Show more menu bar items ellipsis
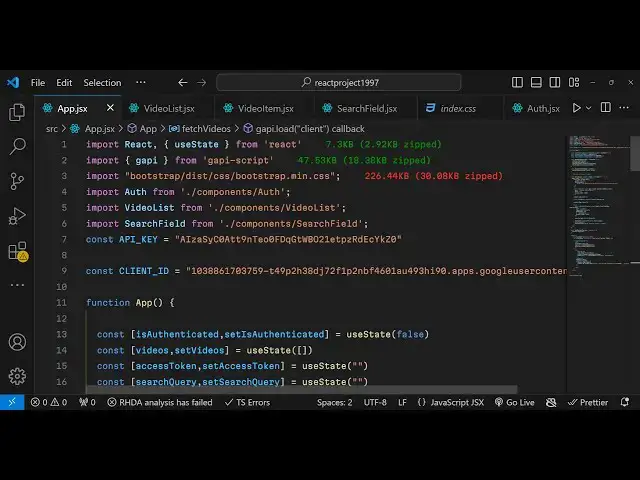Screen dimensions: 640x480 point(141,82)
